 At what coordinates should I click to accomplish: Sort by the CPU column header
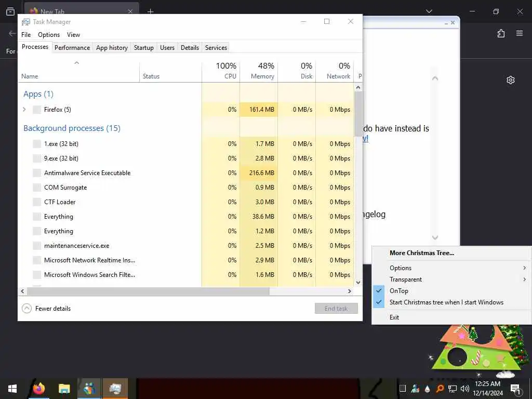coord(221,71)
